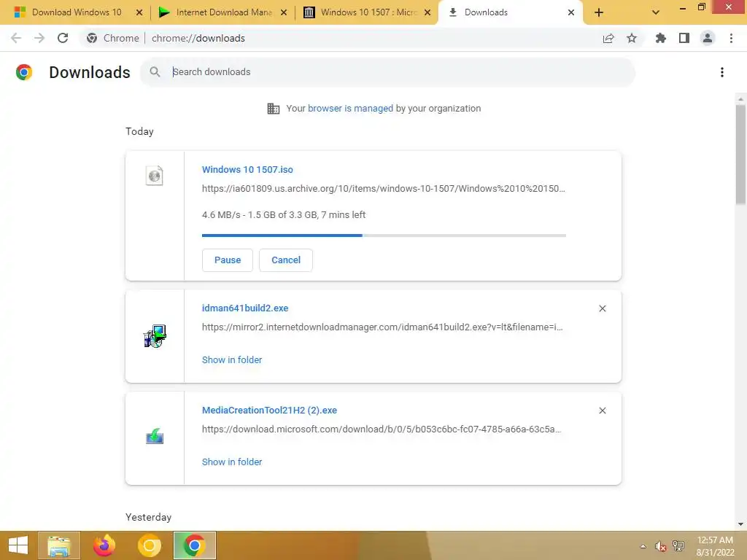Click the Chrome site info icon
This screenshot has width=747, height=560.
[x=92, y=38]
